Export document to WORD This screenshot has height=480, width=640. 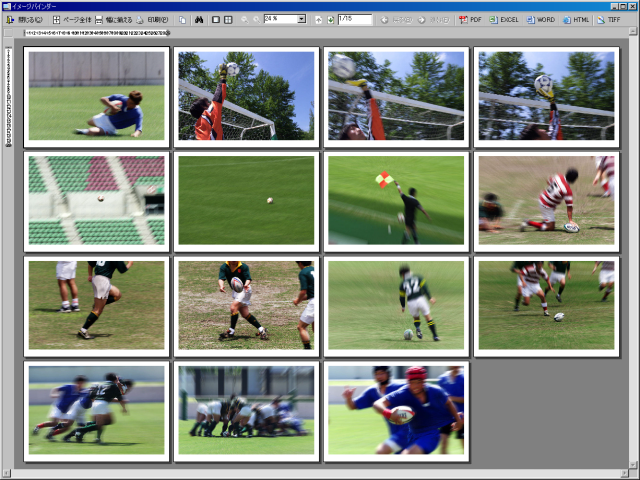tap(540, 19)
